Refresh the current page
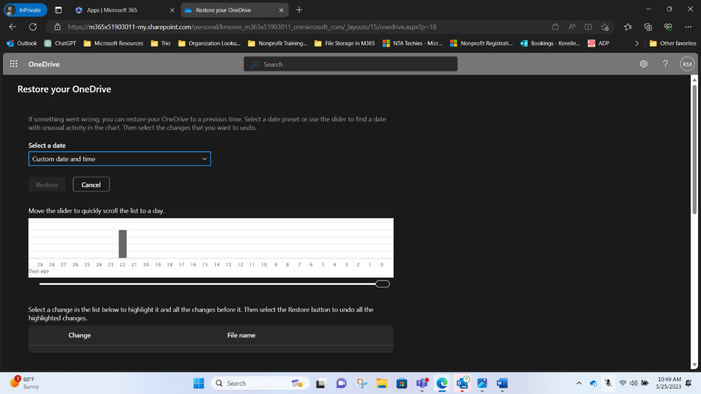Image resolution: width=701 pixels, height=394 pixels. coord(33,27)
